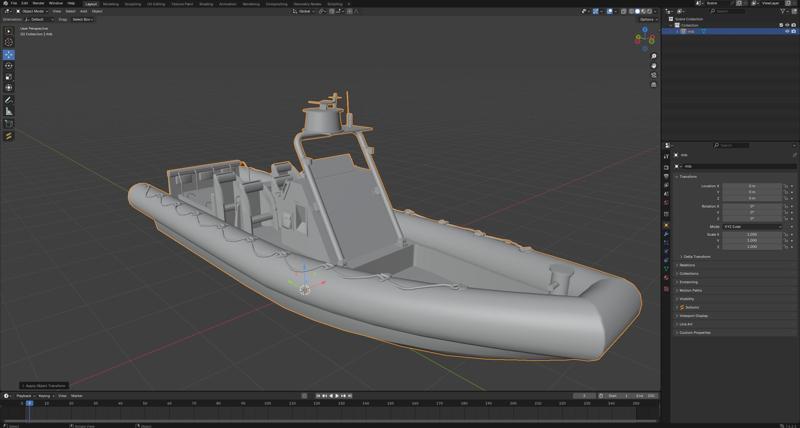The height and width of the screenshot is (428, 800).
Task: Expand the Delta Transform panel
Action: pos(698,256)
